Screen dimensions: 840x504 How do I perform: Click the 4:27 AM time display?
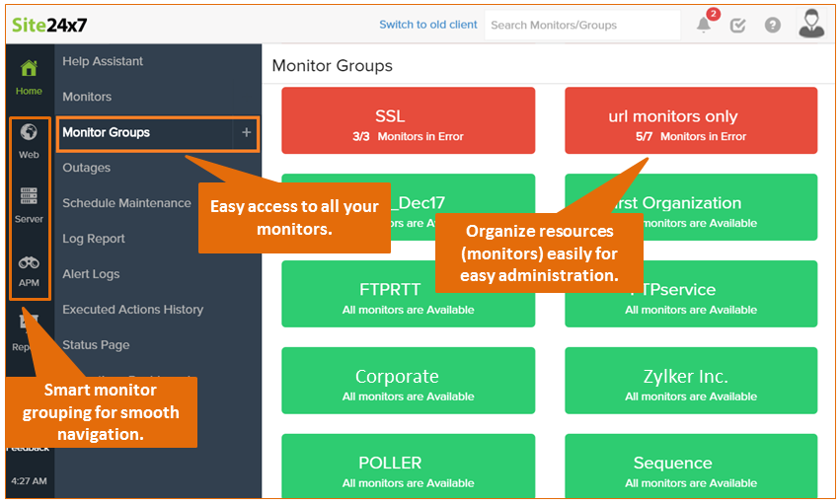pos(29,481)
